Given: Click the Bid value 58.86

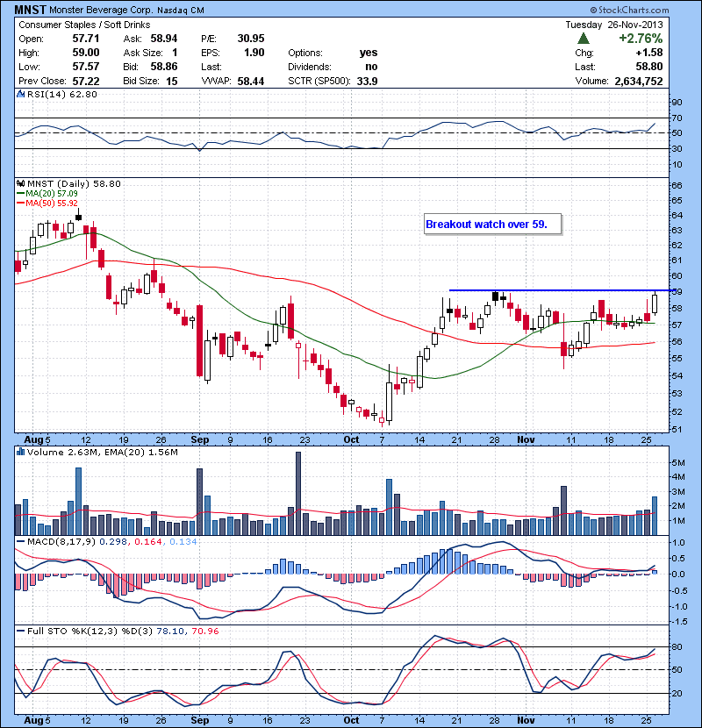Looking at the screenshot, I should click(164, 67).
